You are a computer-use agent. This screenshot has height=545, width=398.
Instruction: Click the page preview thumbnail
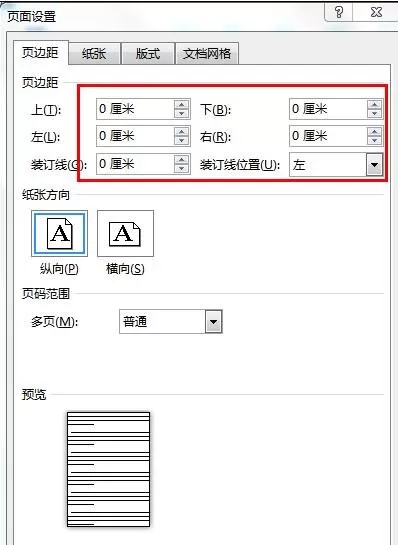pyautogui.click(x=108, y=469)
